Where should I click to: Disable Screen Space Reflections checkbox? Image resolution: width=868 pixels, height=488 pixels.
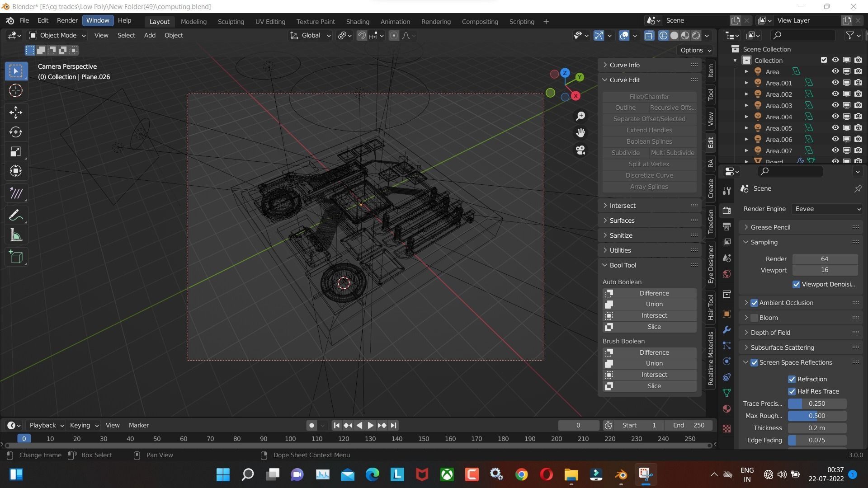754,362
